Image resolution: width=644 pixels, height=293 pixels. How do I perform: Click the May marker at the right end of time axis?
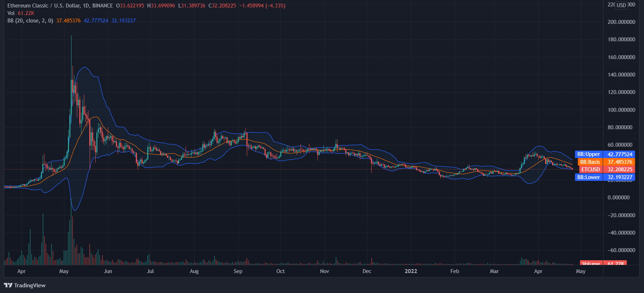point(580,271)
